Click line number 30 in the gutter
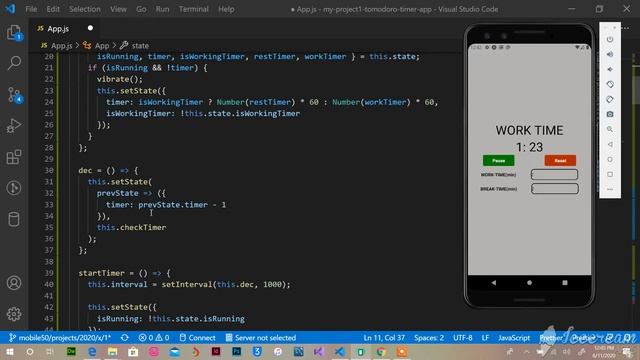Screen dimensions: 640x360 pos(49,170)
